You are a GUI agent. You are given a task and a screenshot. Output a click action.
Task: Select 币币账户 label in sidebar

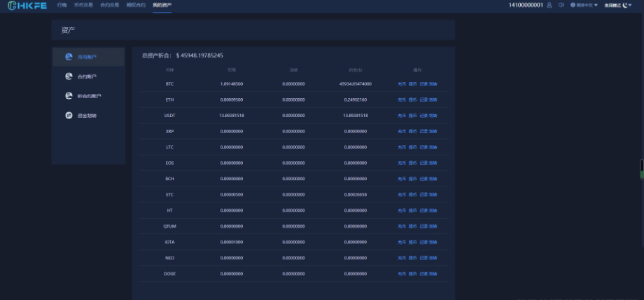click(x=87, y=57)
